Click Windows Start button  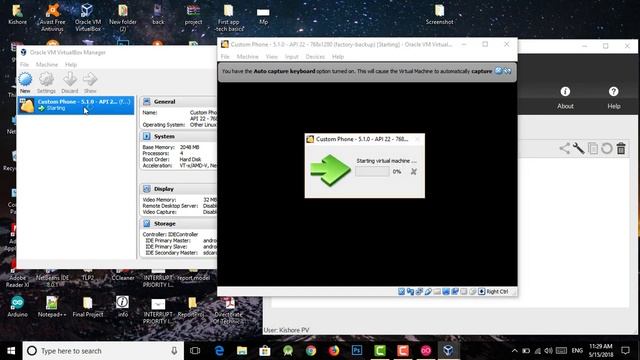[x=11, y=351]
